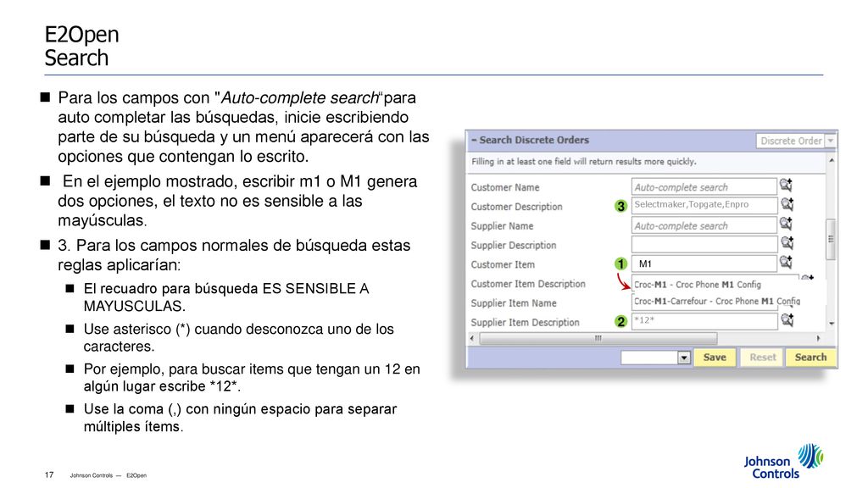
Task: Collapse the Search Discrete Orders panel
Action: click(x=474, y=140)
